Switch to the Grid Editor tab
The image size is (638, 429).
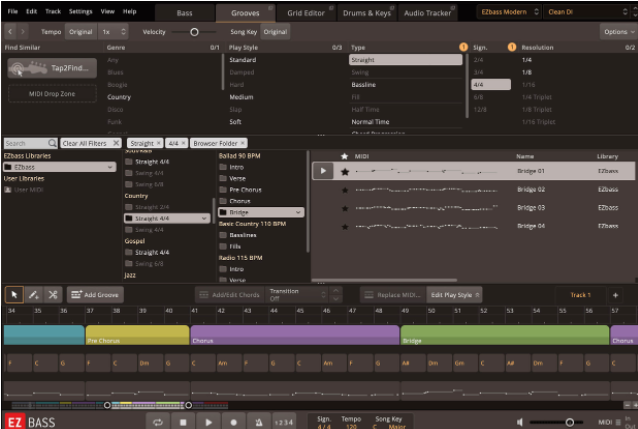pyautogui.click(x=306, y=13)
